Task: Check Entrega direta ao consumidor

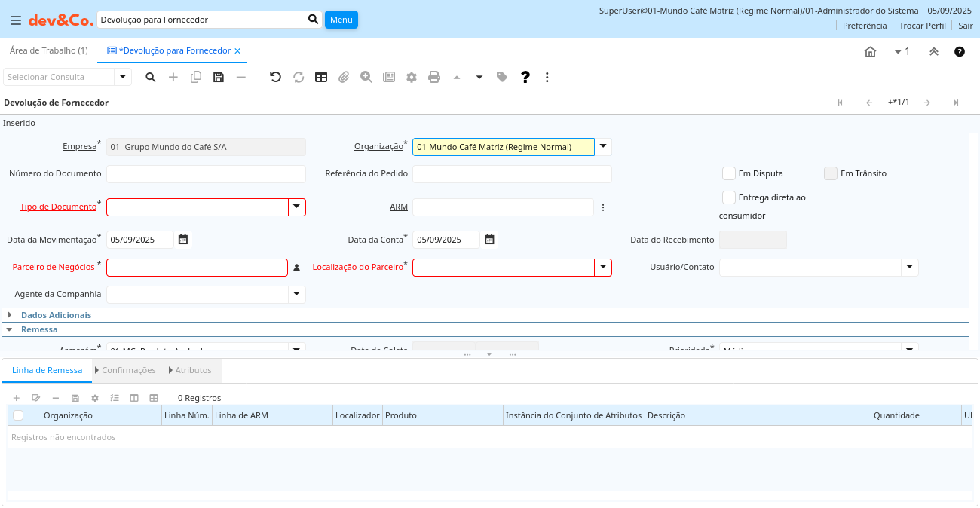Action: click(x=729, y=197)
